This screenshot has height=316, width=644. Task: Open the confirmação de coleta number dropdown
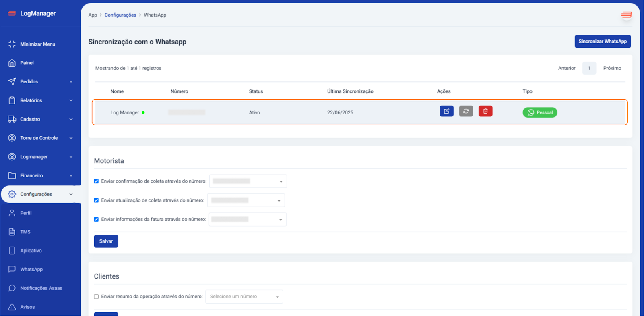click(x=248, y=181)
